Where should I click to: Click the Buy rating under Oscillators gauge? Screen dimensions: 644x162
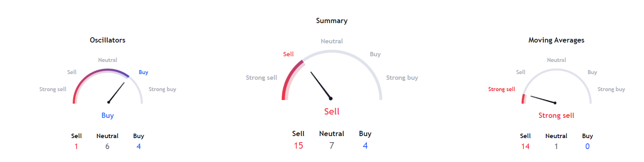pos(108,115)
